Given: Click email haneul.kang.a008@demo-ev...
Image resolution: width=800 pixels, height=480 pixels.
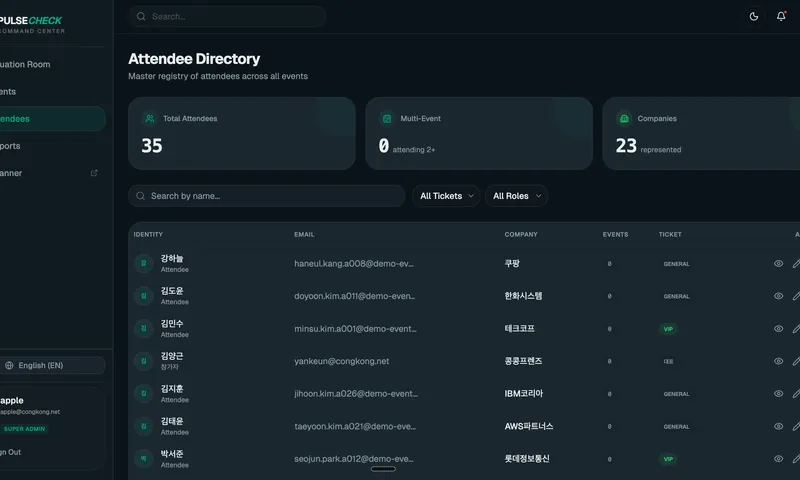Looking at the screenshot, I should point(354,263).
